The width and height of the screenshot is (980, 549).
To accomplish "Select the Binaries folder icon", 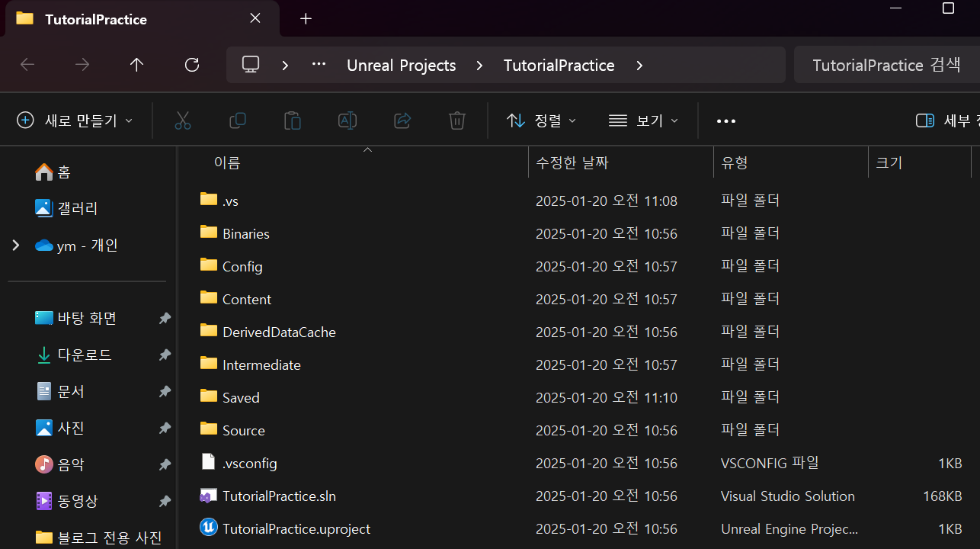I will [x=209, y=233].
